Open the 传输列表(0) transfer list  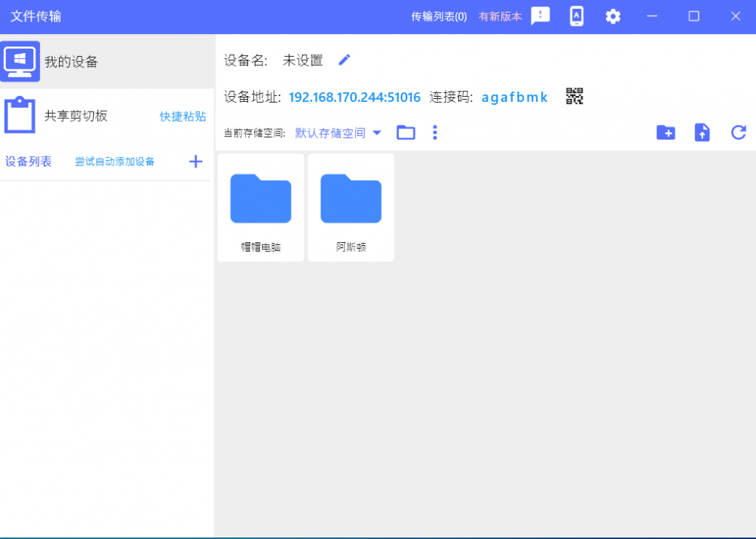439,16
